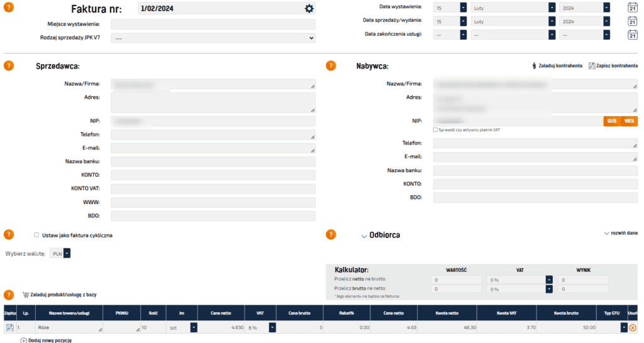Open VAT rate dropdown in item row
This screenshot has height=343, width=644.
[272, 327]
